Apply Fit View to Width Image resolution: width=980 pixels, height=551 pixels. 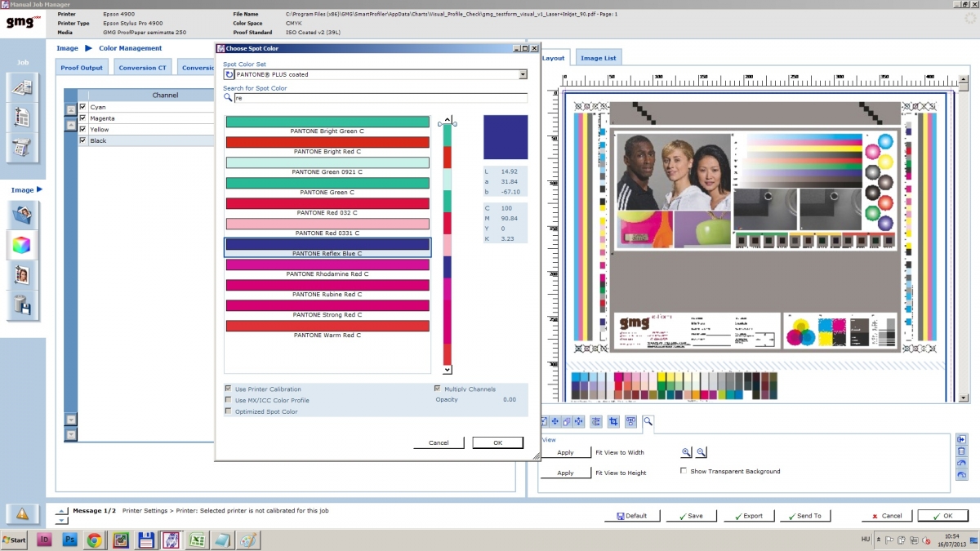pos(565,452)
